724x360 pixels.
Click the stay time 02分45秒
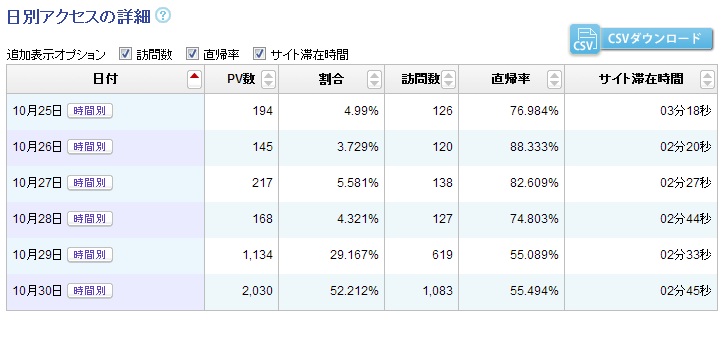pos(686,290)
